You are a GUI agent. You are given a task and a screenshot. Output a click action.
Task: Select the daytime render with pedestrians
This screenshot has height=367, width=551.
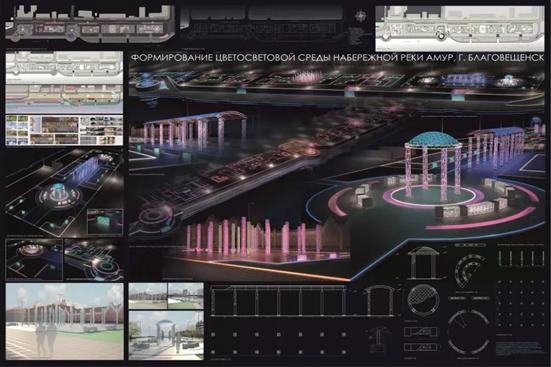[65, 322]
